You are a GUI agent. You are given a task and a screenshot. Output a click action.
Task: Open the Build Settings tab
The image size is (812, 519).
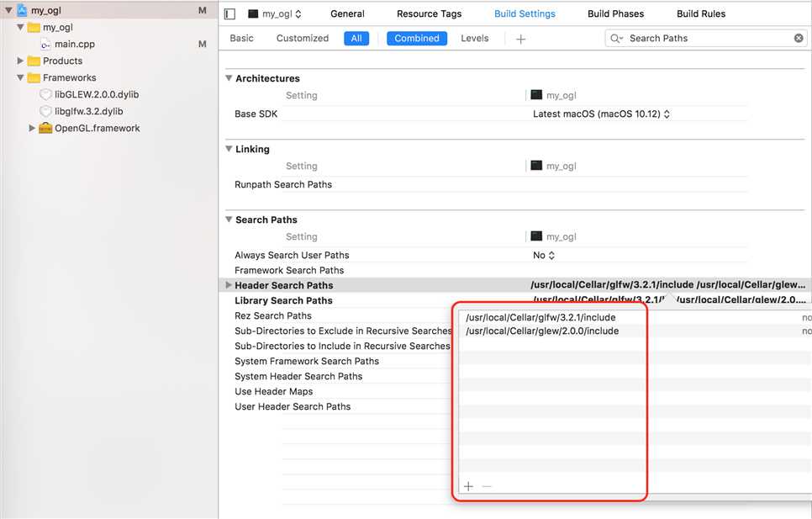click(x=525, y=14)
